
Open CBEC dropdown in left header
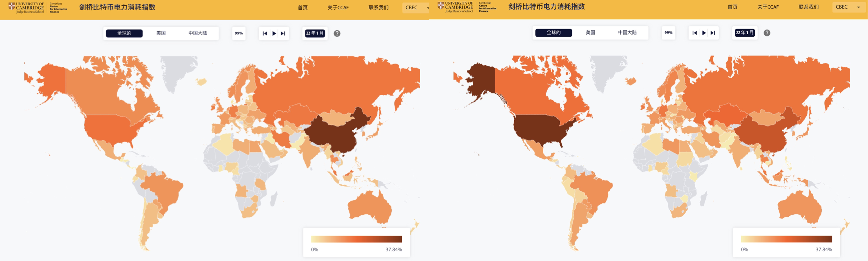coord(416,7)
